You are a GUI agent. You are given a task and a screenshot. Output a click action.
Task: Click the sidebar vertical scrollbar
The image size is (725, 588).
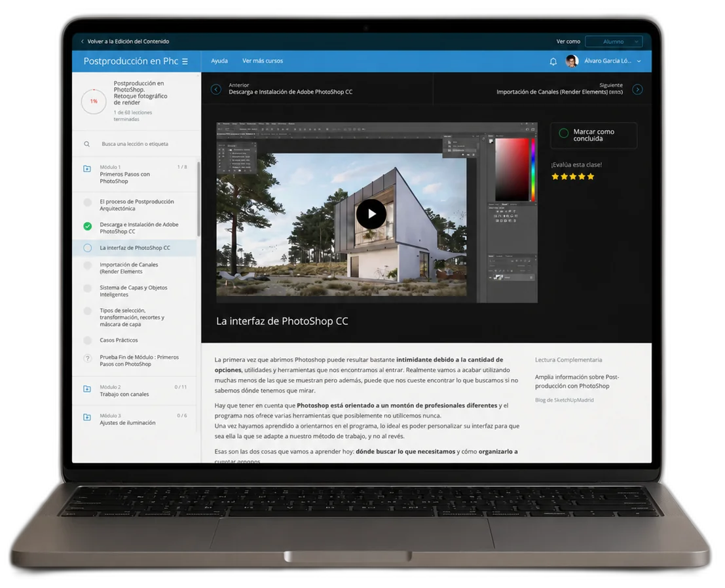(198, 199)
